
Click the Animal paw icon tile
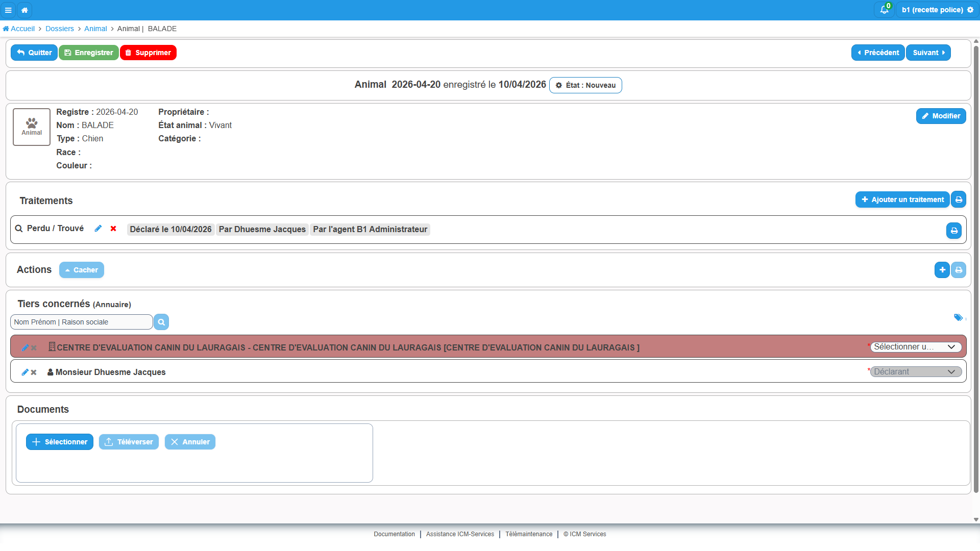(32, 127)
